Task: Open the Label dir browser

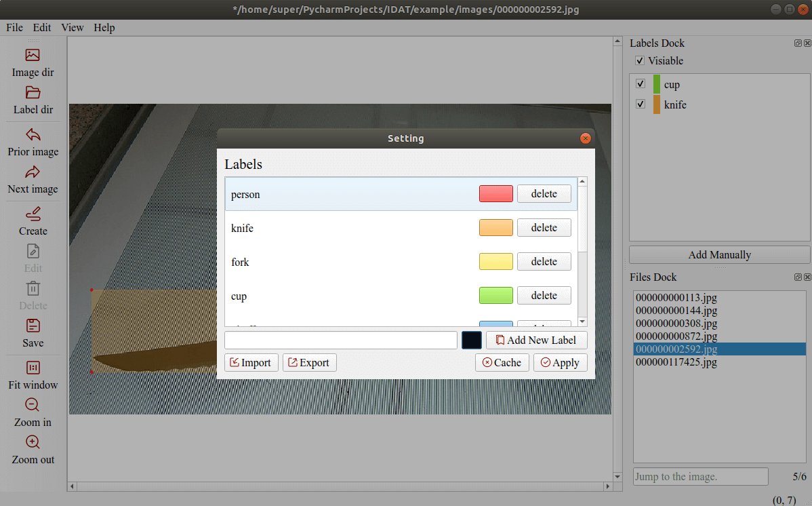Action: pyautogui.click(x=33, y=100)
